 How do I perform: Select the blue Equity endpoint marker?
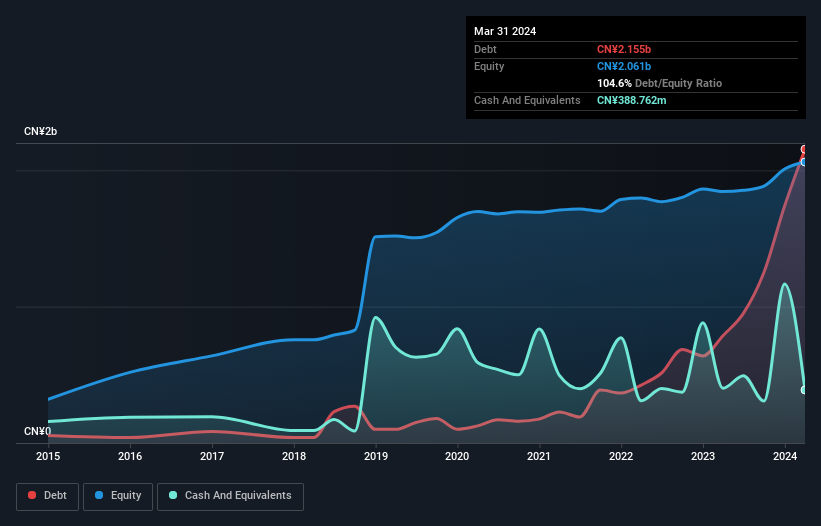(x=804, y=162)
